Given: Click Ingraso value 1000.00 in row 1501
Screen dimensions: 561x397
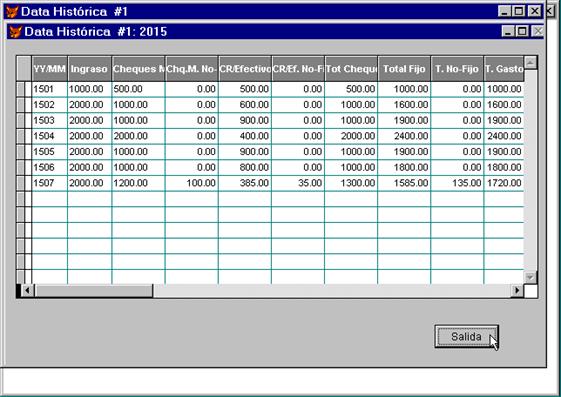Looking at the screenshot, I should [89, 89].
